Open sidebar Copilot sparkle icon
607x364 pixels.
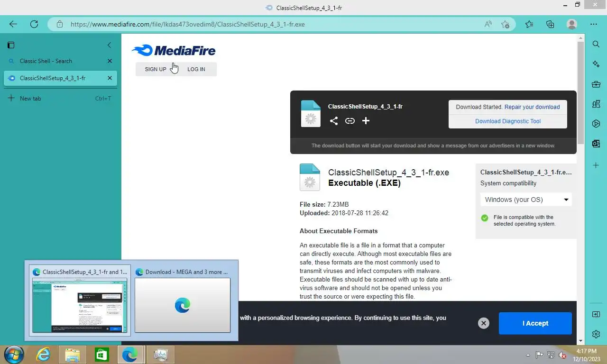click(596, 64)
